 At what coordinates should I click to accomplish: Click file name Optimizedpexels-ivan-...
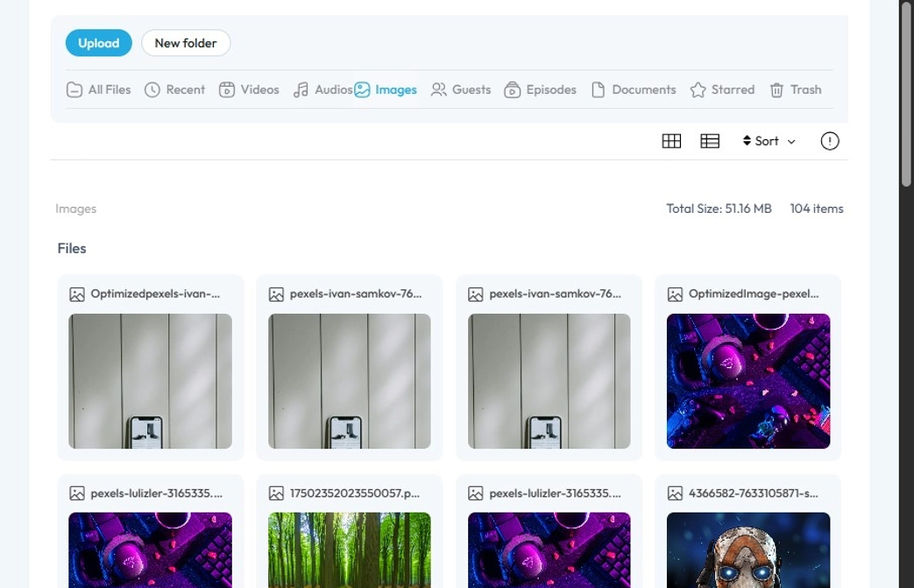[155, 294]
